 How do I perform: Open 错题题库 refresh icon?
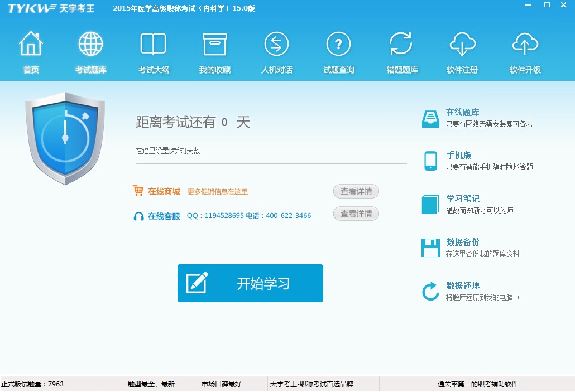(401, 45)
